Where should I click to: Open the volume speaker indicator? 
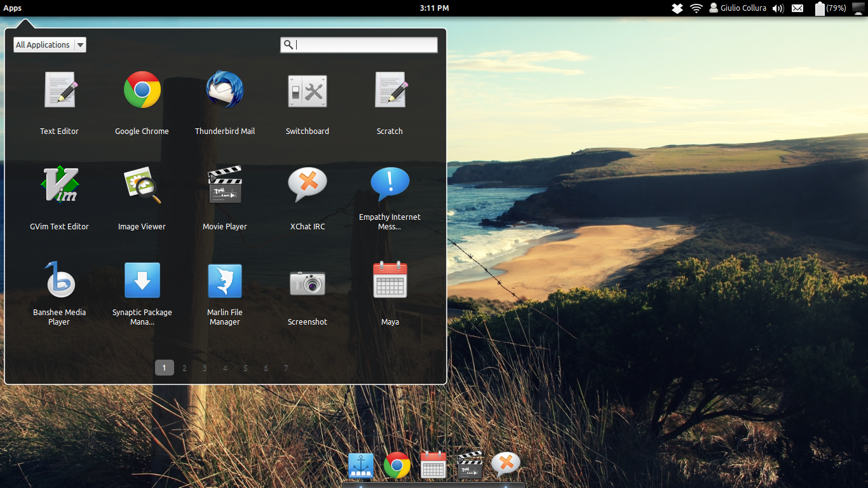[x=778, y=8]
